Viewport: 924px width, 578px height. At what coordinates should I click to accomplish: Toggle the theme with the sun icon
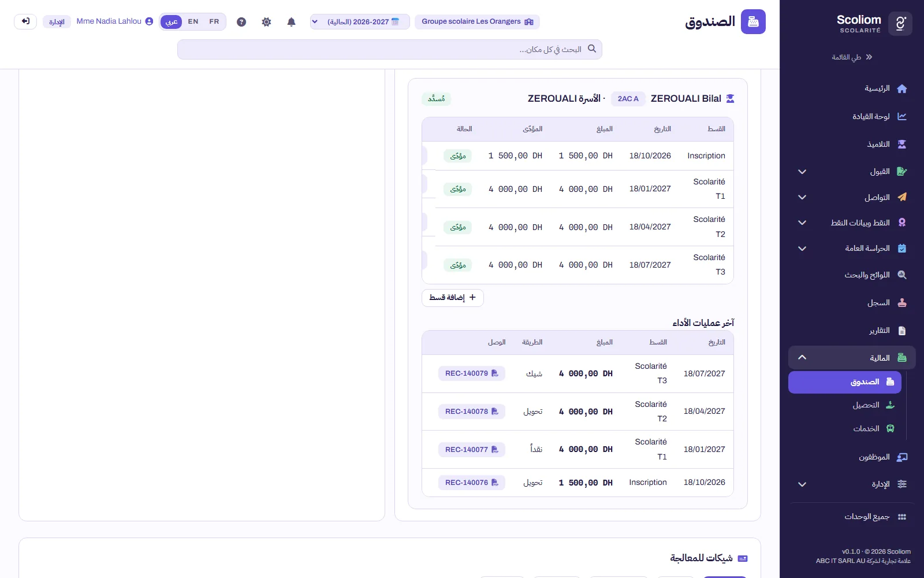tap(266, 22)
